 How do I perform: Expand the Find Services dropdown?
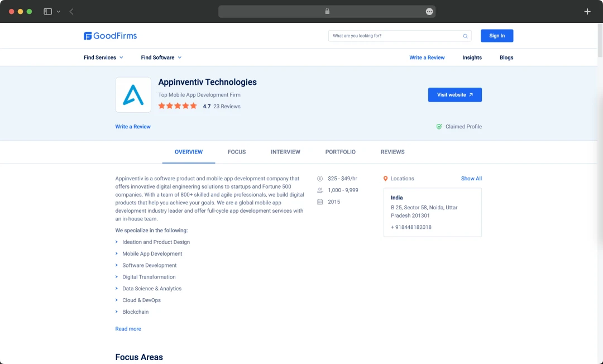coord(103,58)
